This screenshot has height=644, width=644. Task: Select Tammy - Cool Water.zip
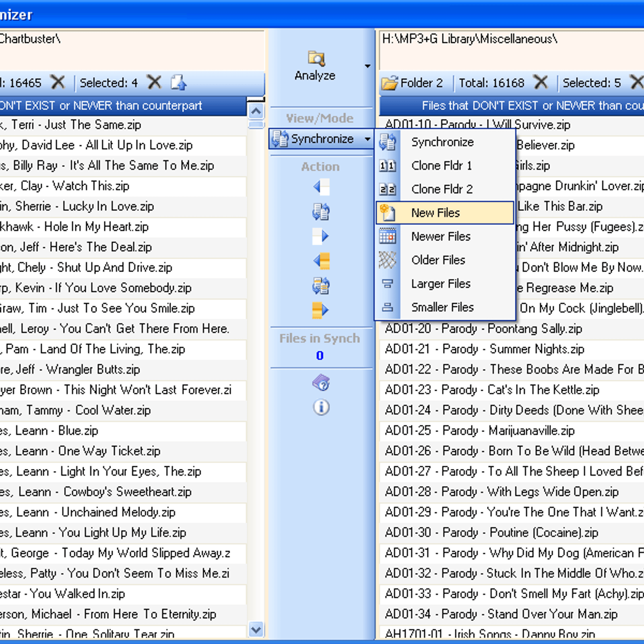[123, 410]
